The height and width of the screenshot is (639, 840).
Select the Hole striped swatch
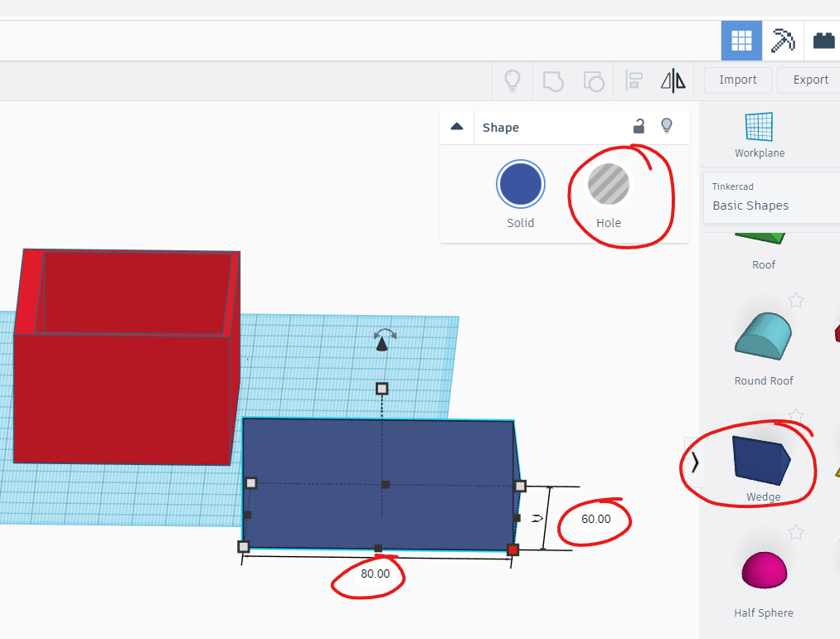click(x=609, y=184)
